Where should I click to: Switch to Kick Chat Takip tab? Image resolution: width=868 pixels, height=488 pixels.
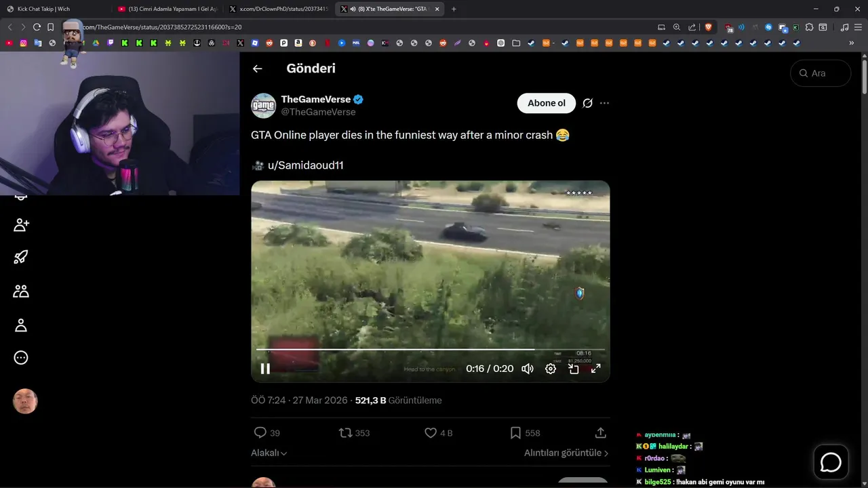(56, 9)
